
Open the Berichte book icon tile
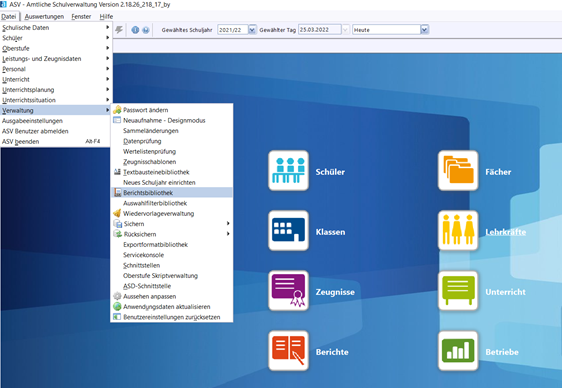pos(288,351)
